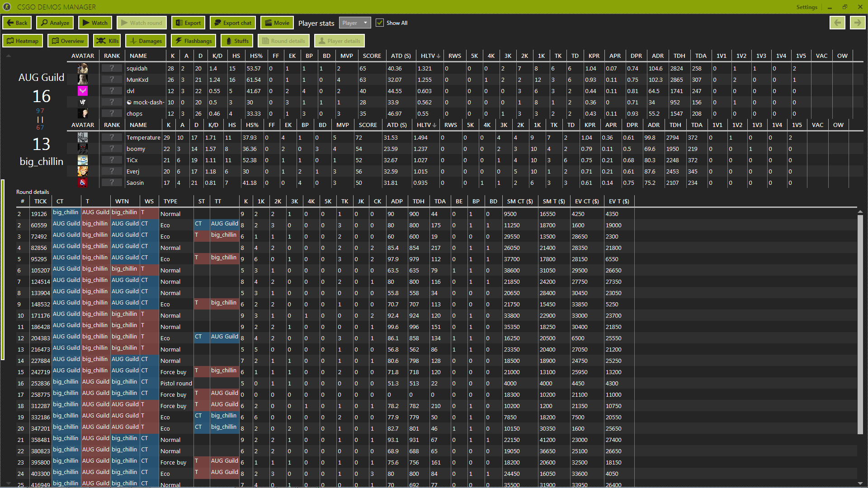Image resolution: width=868 pixels, height=488 pixels.
Task: Select mock-dash's avatar icon
Action: tap(83, 102)
